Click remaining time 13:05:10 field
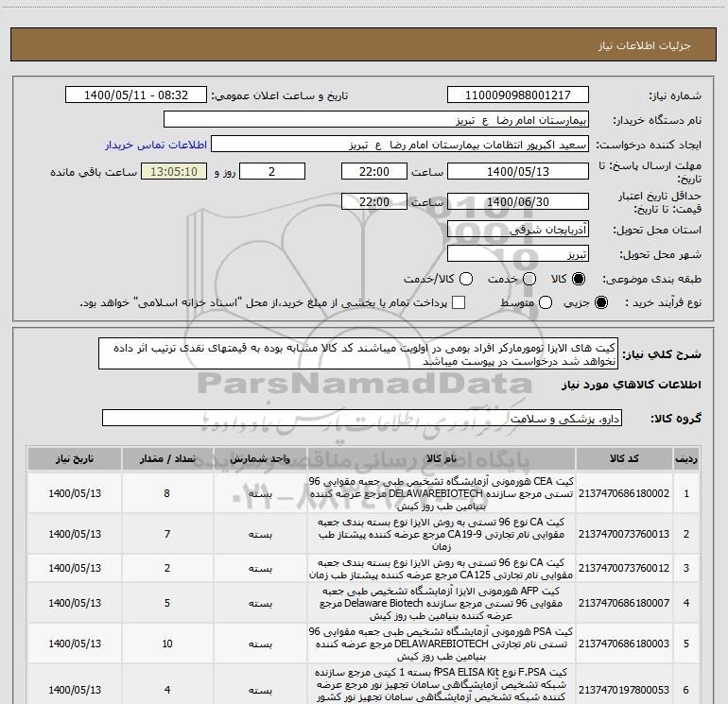The height and width of the screenshot is (704, 728). point(174,171)
